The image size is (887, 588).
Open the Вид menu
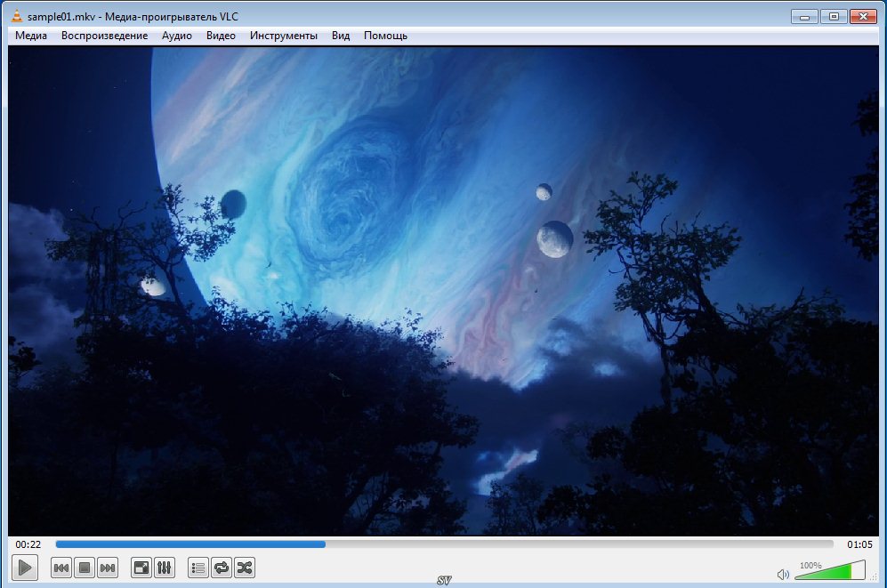click(x=341, y=36)
